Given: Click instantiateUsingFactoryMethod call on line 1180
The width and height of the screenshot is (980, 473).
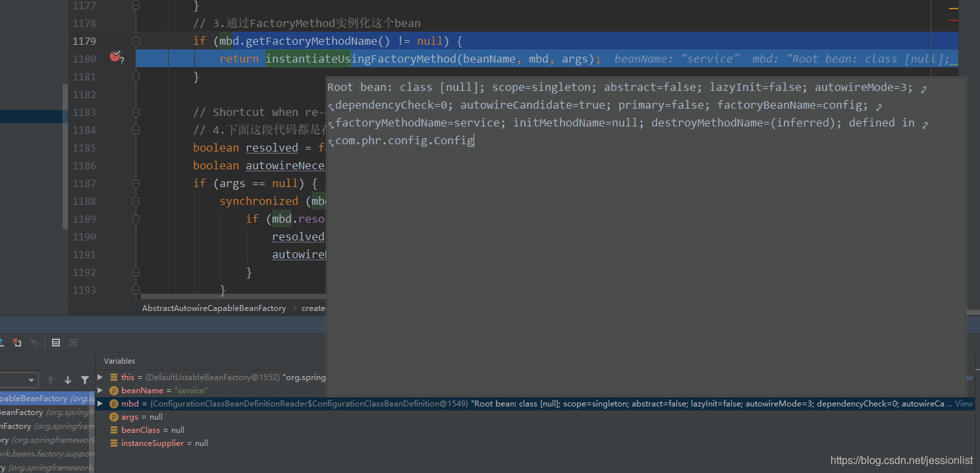Looking at the screenshot, I should point(361,59).
